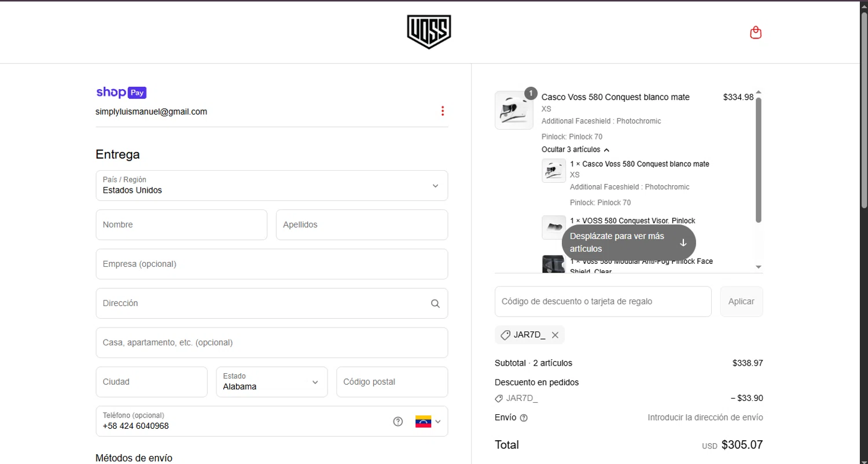Screen dimensions: 868x464
Task: Click the 'Descuento en pedidos' label
Action: (536, 382)
